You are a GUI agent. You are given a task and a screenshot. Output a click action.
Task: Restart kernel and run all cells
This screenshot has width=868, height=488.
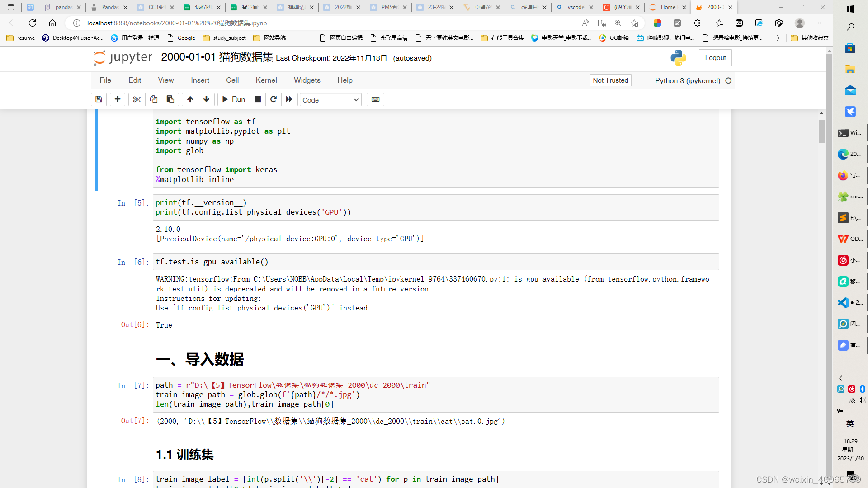[289, 99]
